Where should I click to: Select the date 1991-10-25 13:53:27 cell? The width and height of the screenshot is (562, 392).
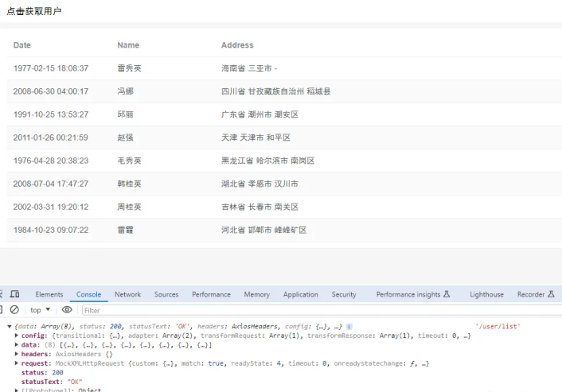pyautogui.click(x=51, y=114)
